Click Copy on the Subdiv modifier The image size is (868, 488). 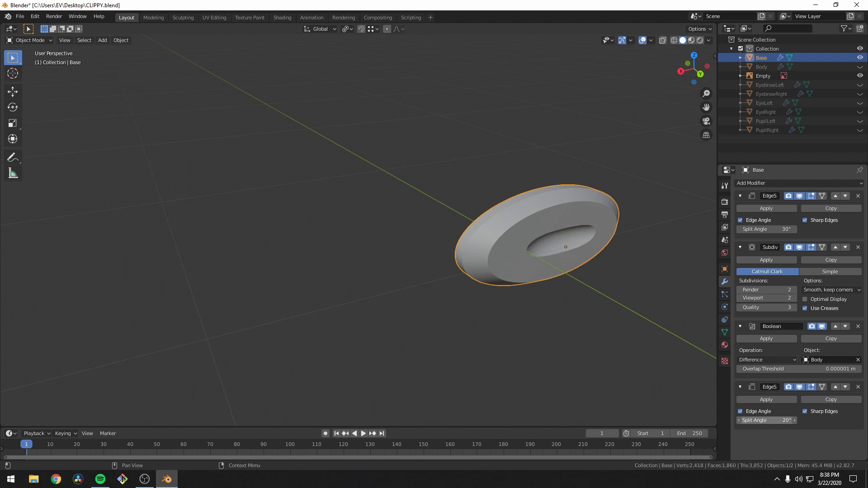(831, 260)
